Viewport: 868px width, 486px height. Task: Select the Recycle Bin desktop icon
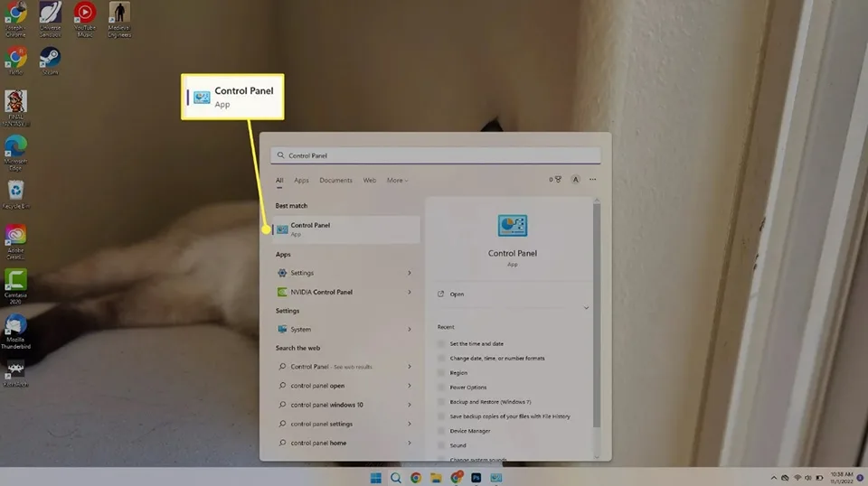coord(15,194)
